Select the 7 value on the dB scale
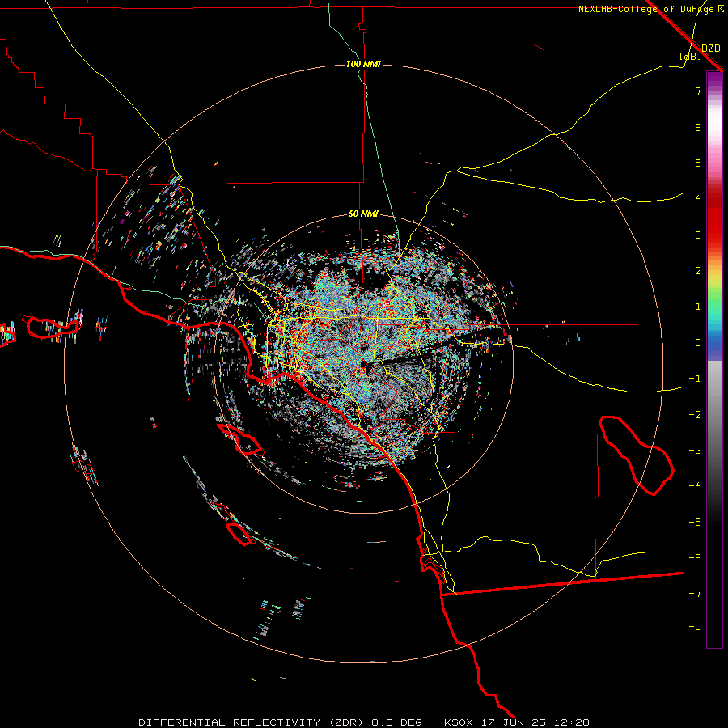Image resolution: width=728 pixels, height=728 pixels. (698, 91)
